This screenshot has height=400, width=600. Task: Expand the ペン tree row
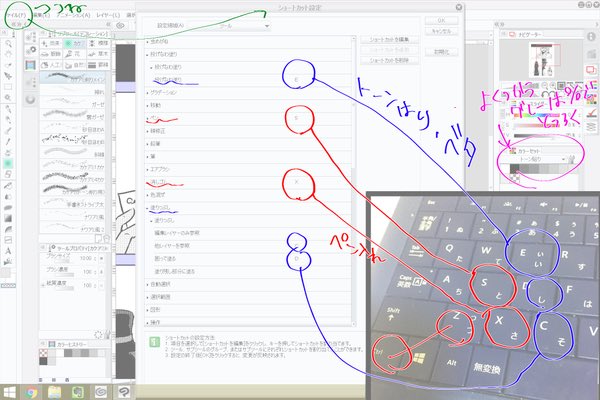point(147,118)
